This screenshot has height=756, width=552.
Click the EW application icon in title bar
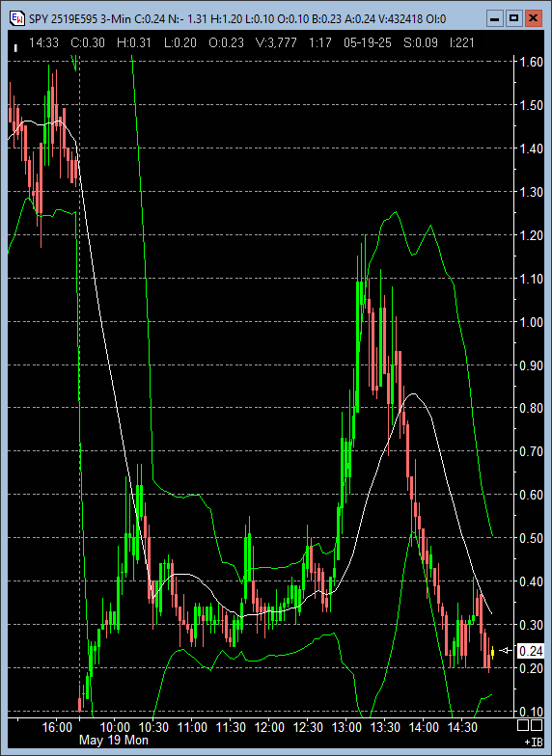click(x=17, y=18)
